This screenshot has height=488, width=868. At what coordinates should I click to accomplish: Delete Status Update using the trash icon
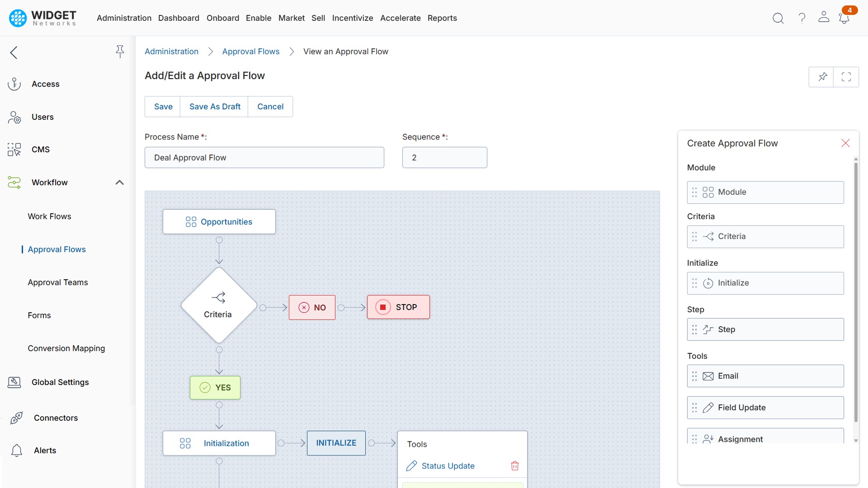pyautogui.click(x=515, y=466)
